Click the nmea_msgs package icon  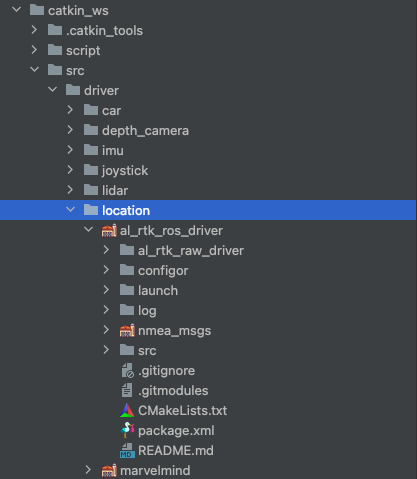[x=127, y=330]
